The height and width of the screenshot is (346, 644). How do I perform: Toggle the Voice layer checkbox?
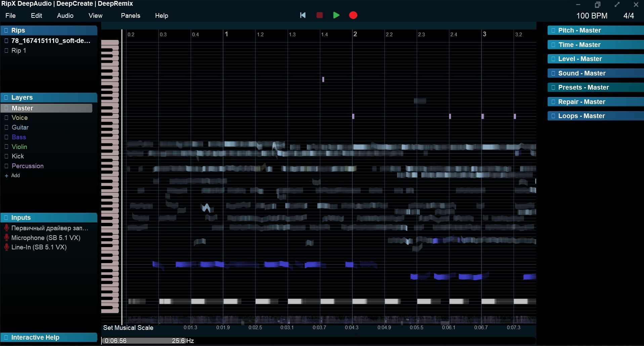coord(6,118)
